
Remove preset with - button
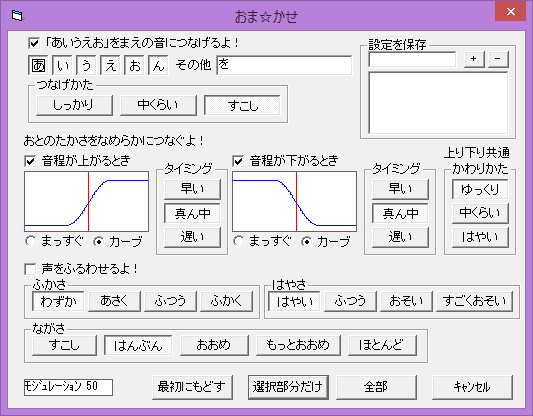coord(498,59)
